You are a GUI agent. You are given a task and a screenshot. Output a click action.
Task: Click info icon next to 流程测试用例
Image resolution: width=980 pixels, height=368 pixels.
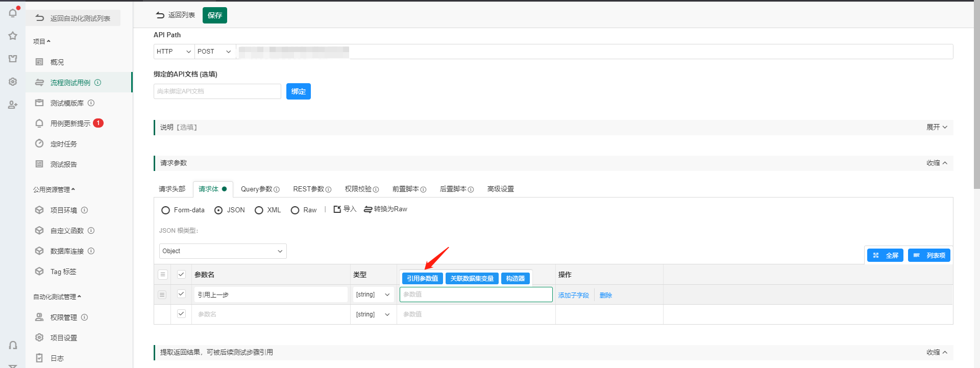97,82
